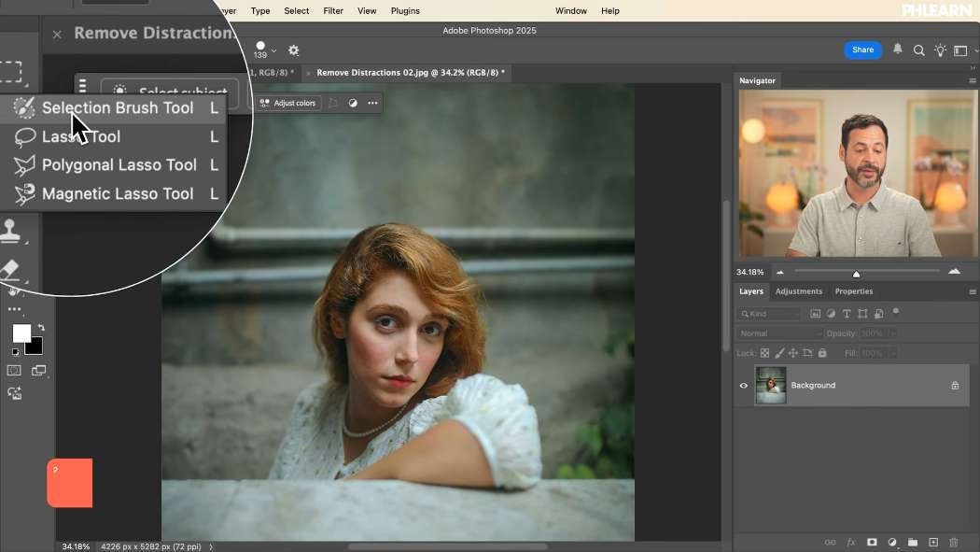Open more options in contextual taskbar
Viewport: 980px width, 552px height.
pos(372,103)
